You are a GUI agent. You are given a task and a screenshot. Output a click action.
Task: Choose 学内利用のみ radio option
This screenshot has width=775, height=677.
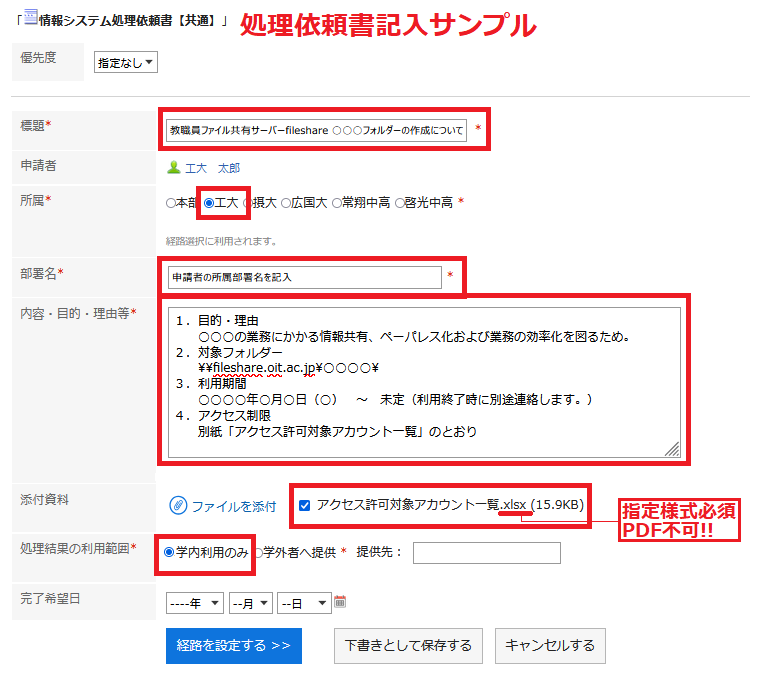coord(169,552)
